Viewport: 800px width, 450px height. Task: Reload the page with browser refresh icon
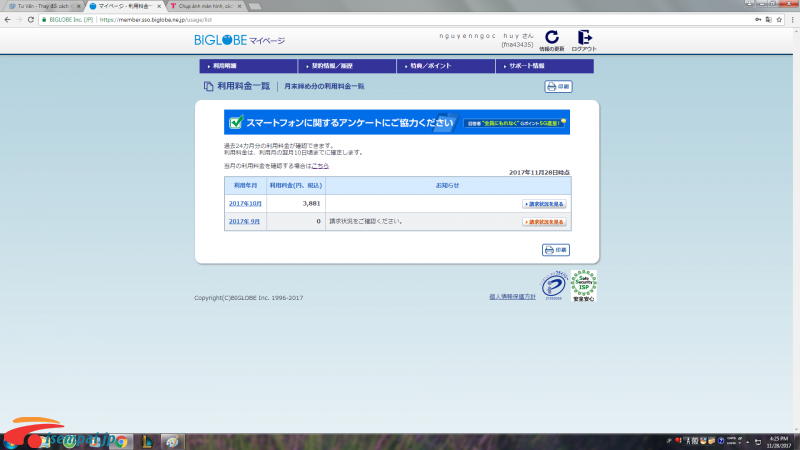tap(31, 20)
